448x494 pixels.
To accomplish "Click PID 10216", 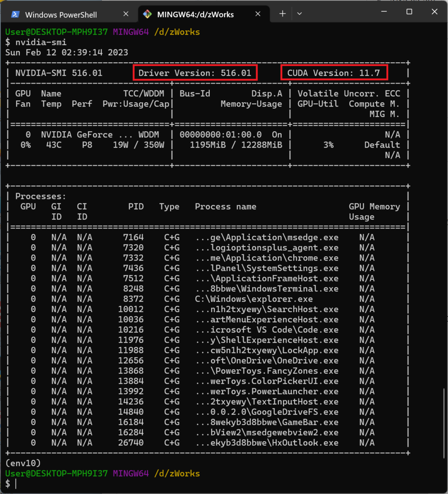I will click(131, 330).
